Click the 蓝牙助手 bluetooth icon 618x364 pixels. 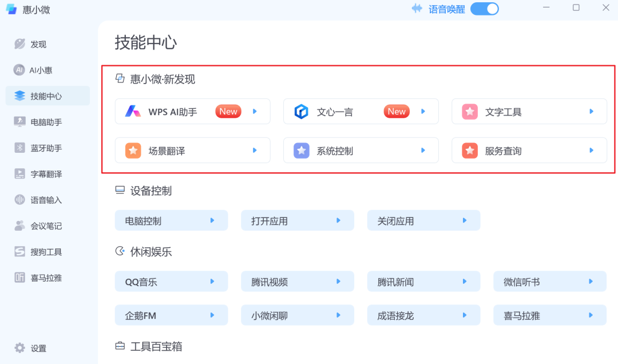(19, 148)
